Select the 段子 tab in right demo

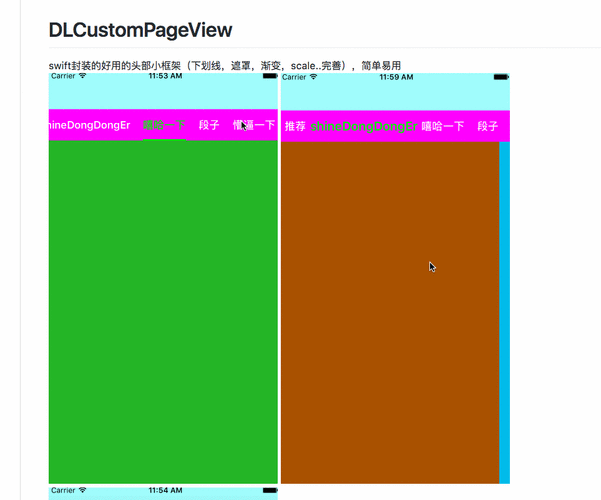click(488, 126)
